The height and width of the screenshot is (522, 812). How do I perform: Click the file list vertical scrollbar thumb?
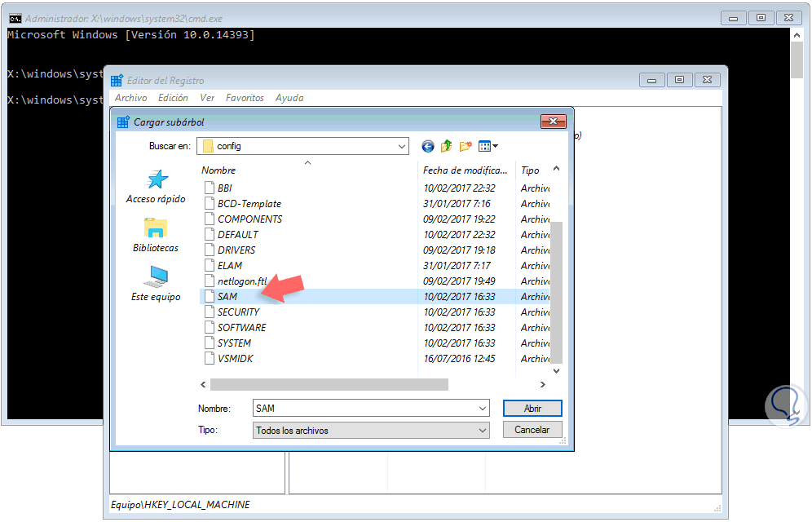pos(556,292)
